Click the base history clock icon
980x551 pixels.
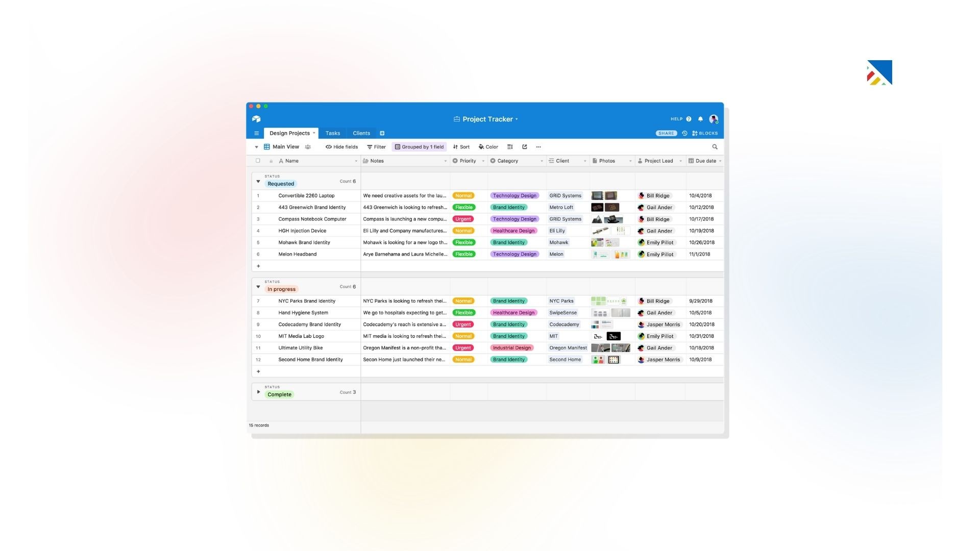(x=684, y=133)
